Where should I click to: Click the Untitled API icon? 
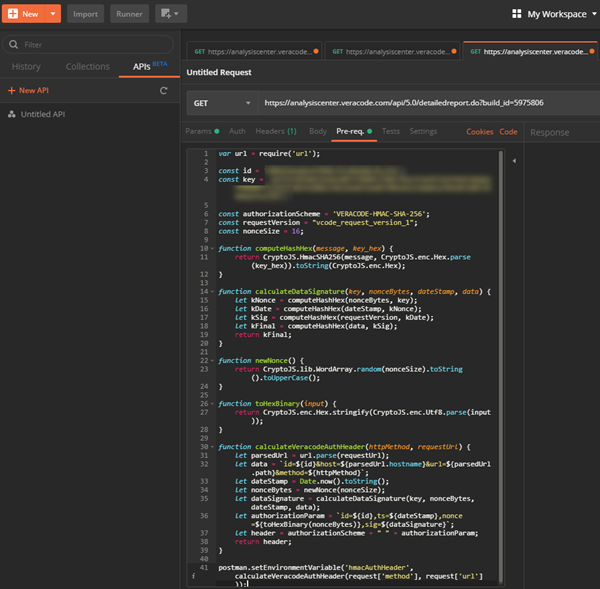click(x=11, y=114)
